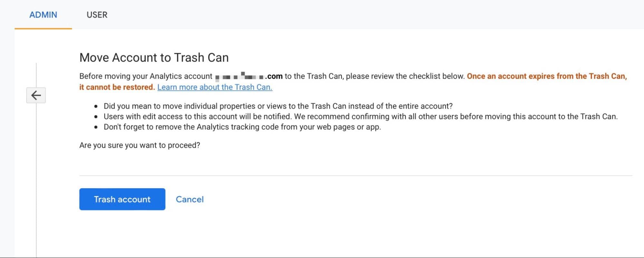Activate the ADMIN view
This screenshot has height=258, width=644.
coord(43,15)
